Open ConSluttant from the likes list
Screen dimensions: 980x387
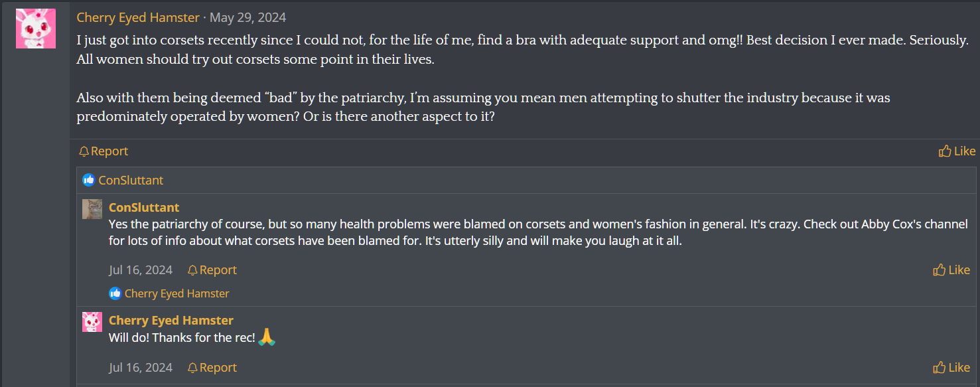coord(131,180)
